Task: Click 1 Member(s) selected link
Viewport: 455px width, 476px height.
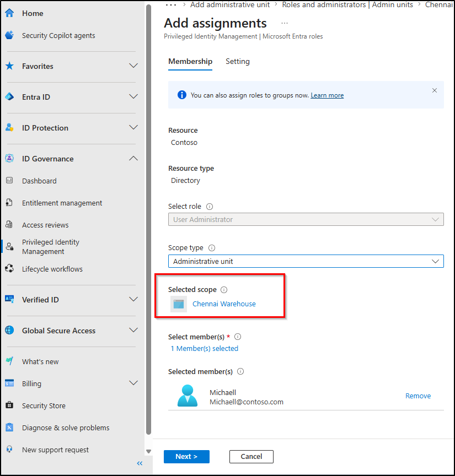Action: tap(204, 349)
